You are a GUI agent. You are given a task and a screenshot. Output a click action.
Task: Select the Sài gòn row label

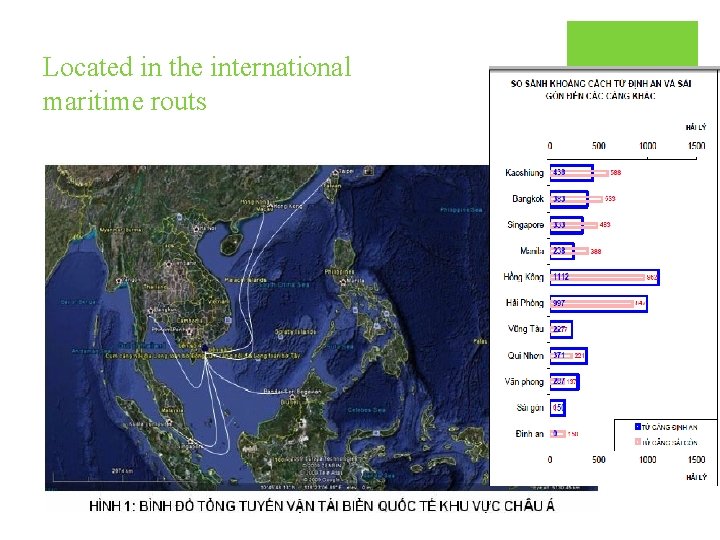click(x=530, y=408)
